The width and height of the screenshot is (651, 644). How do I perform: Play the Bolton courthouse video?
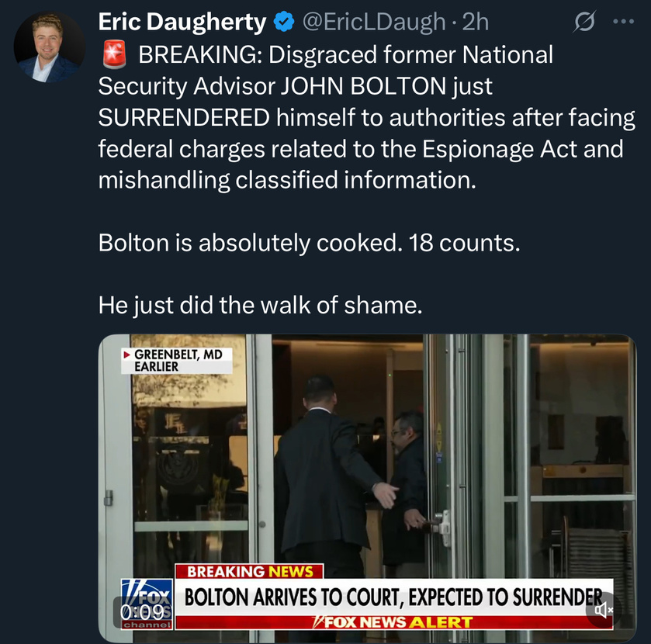click(x=368, y=466)
